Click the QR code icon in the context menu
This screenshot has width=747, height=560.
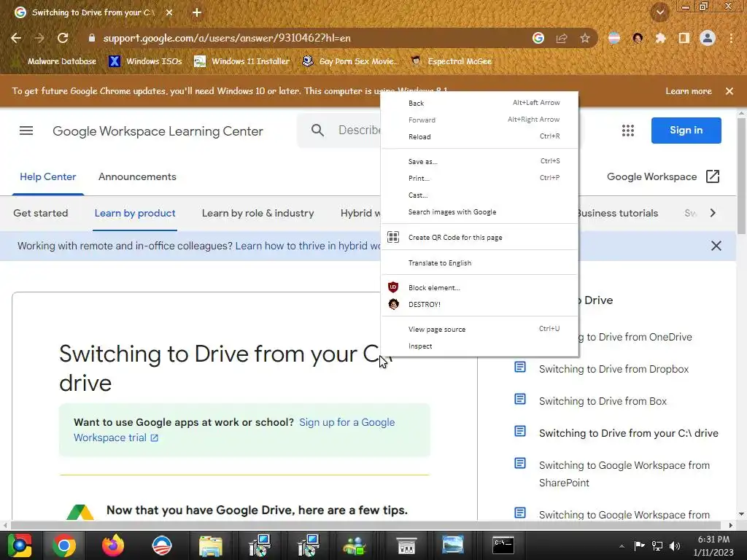coord(393,237)
